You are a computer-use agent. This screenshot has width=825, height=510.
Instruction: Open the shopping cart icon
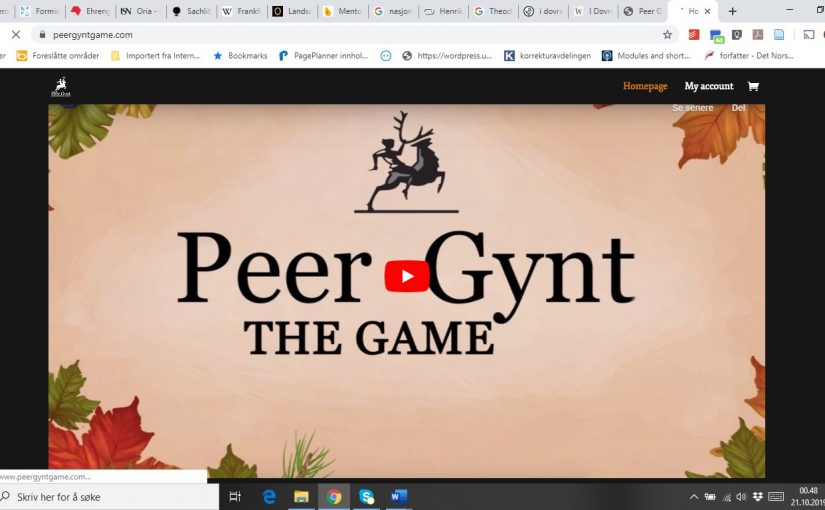coord(753,86)
